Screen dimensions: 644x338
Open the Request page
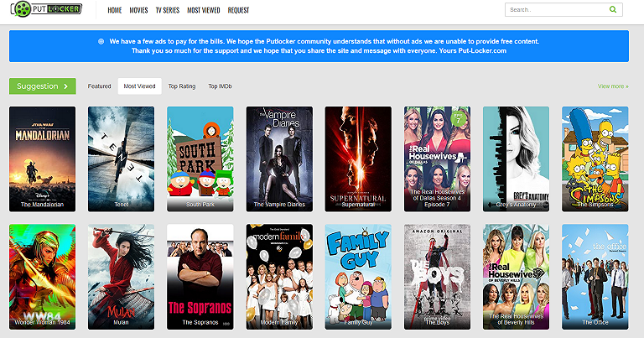pyautogui.click(x=238, y=11)
